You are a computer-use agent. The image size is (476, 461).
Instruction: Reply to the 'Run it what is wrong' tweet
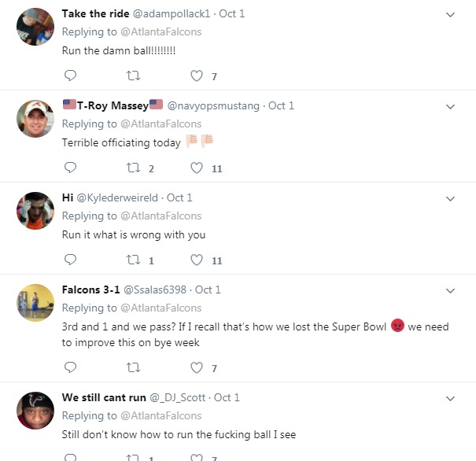coord(70,260)
